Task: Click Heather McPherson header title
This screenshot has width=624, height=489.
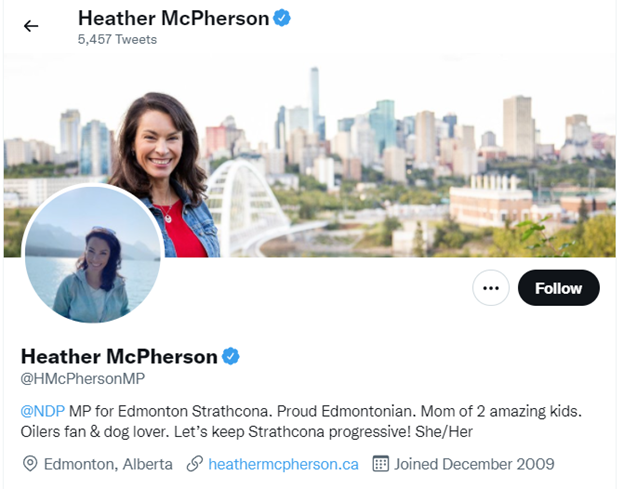Action: 174,18
